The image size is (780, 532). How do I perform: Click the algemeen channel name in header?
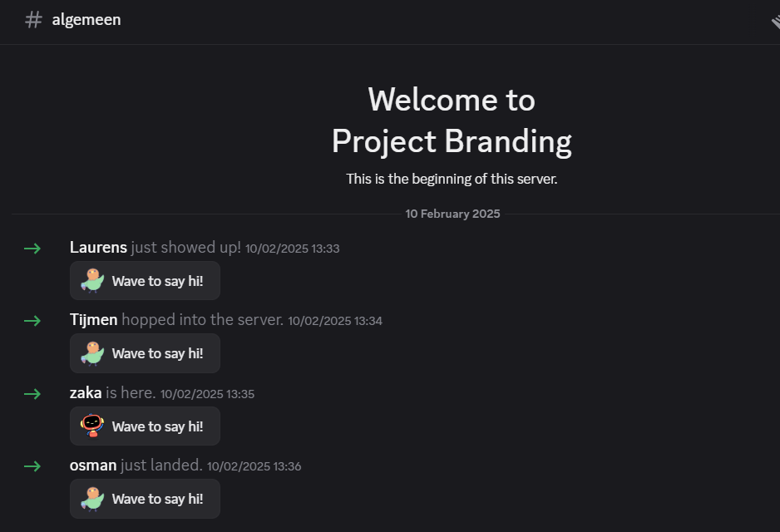tap(86, 20)
